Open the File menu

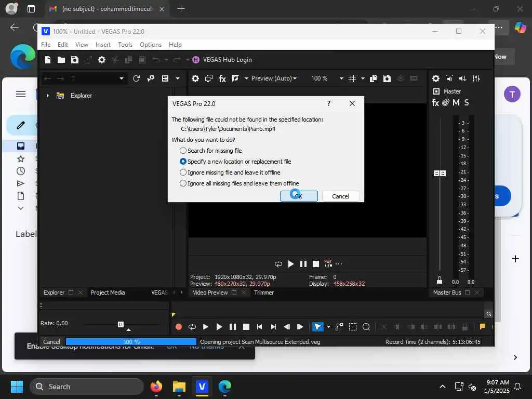pyautogui.click(x=46, y=45)
